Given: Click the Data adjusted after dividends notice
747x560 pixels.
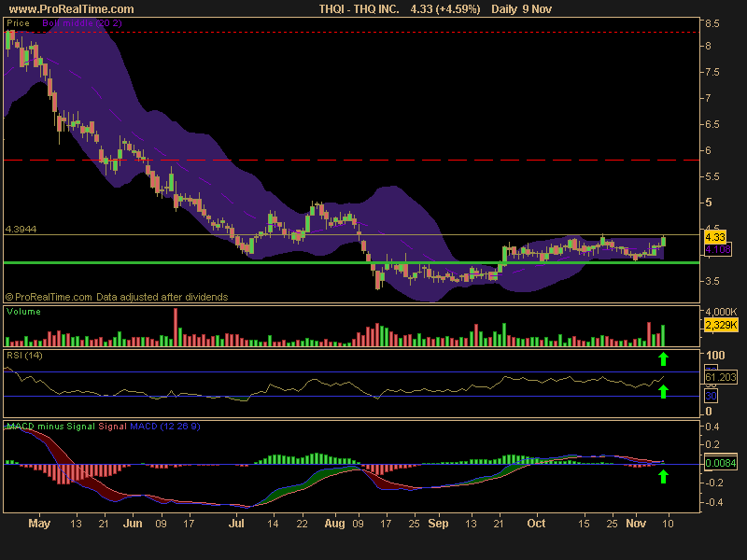Looking at the screenshot, I should pos(162,297).
